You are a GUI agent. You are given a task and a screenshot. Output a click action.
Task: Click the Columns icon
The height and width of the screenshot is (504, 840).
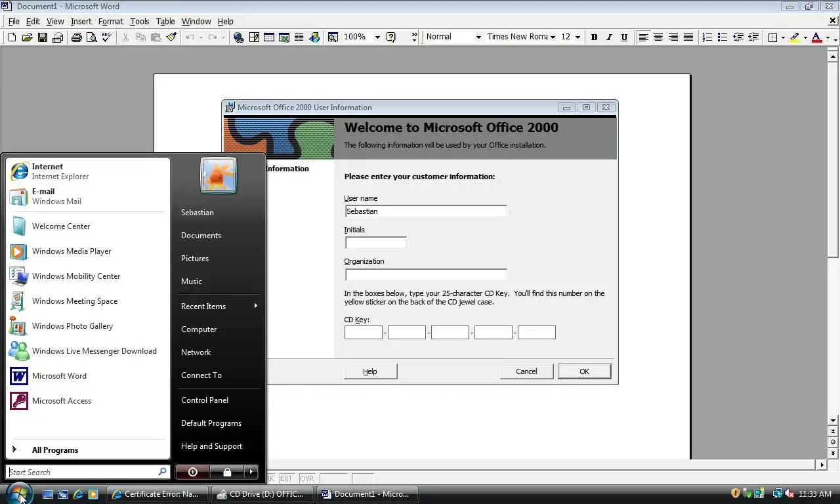pos(299,37)
